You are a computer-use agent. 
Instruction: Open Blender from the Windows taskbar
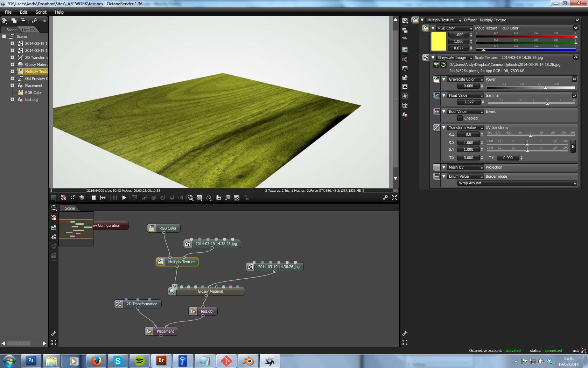point(248,361)
